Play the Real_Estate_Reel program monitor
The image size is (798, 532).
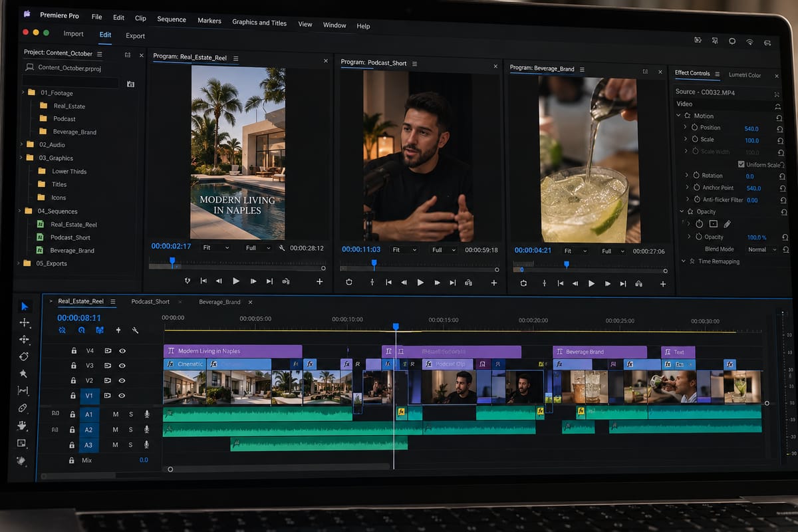click(x=236, y=281)
